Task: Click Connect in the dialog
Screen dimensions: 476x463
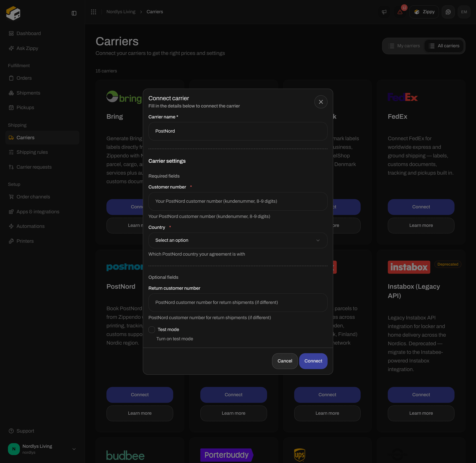Action: (313, 361)
